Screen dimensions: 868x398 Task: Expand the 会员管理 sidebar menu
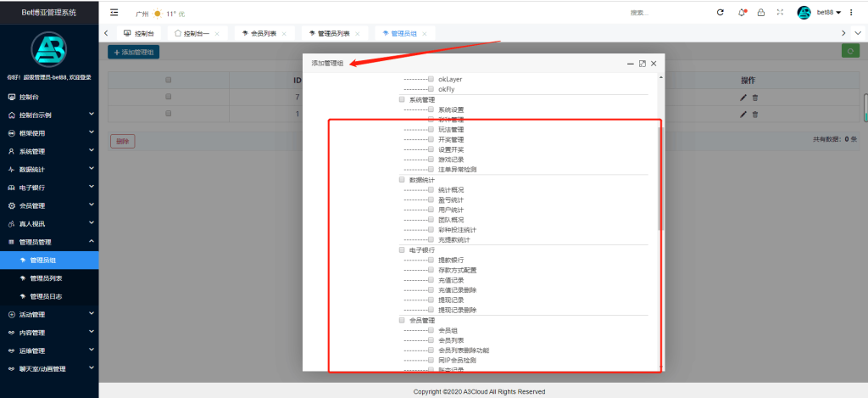49,205
